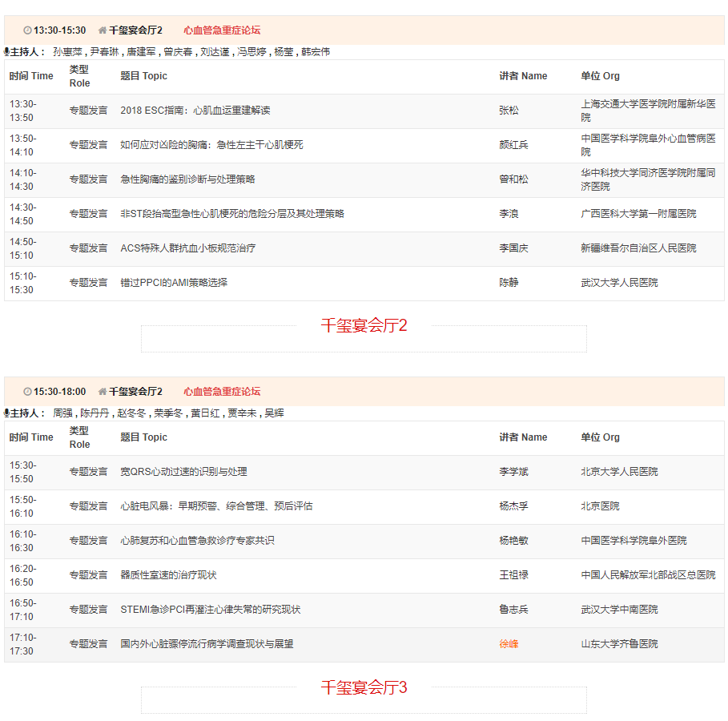Click host name 陈丹丹

click(95, 413)
